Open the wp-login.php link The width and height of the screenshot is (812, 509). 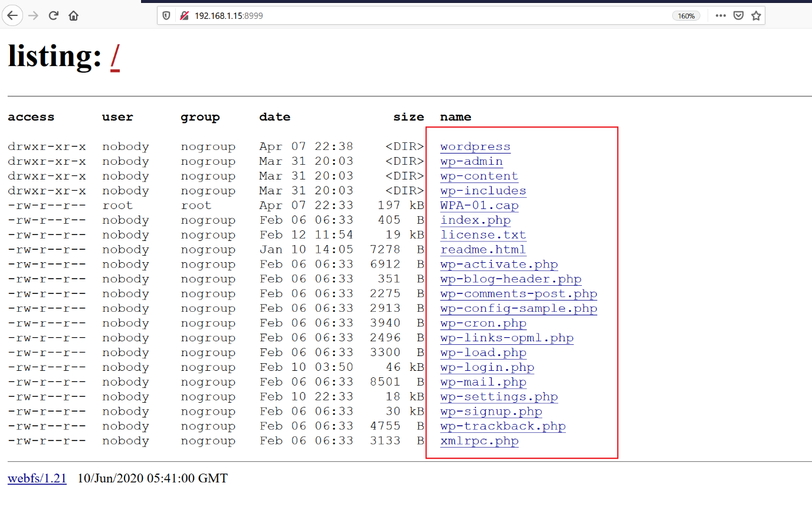(x=487, y=367)
